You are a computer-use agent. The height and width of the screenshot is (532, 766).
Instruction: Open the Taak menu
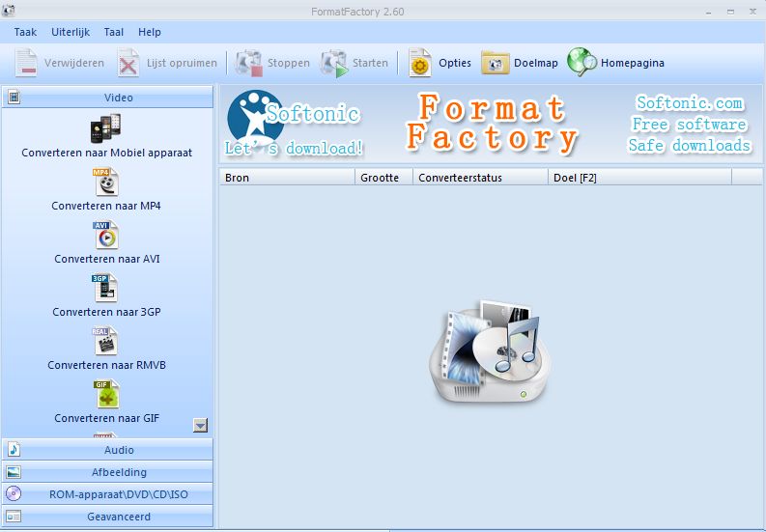(25, 32)
